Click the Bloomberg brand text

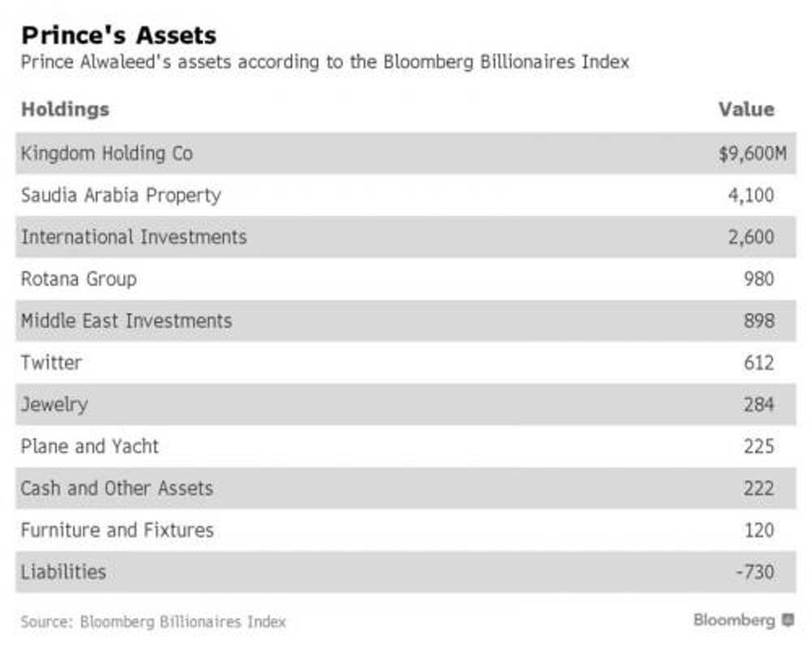click(734, 621)
